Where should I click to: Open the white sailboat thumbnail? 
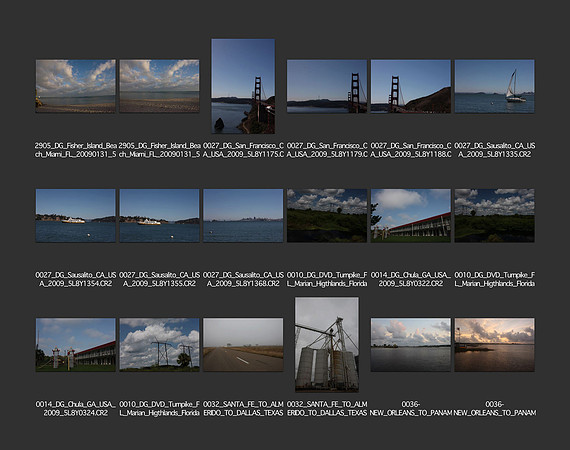click(494, 87)
